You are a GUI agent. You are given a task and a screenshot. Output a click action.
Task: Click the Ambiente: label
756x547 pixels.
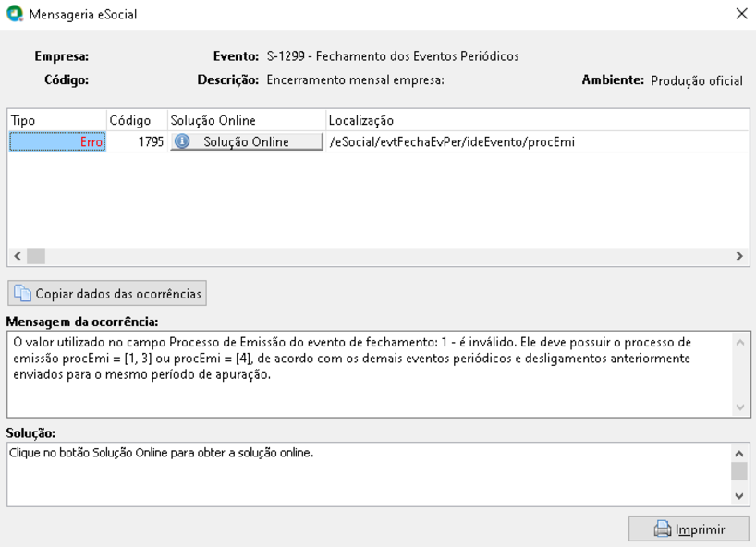(613, 80)
